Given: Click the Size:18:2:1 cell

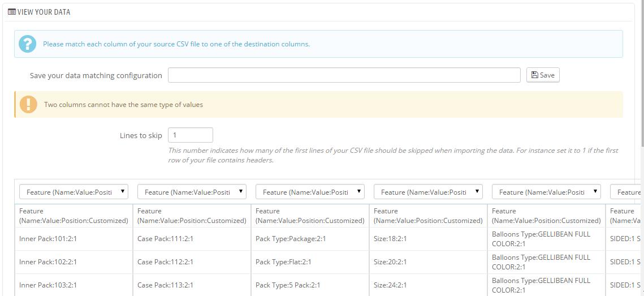Looking at the screenshot, I should tap(390, 239).
